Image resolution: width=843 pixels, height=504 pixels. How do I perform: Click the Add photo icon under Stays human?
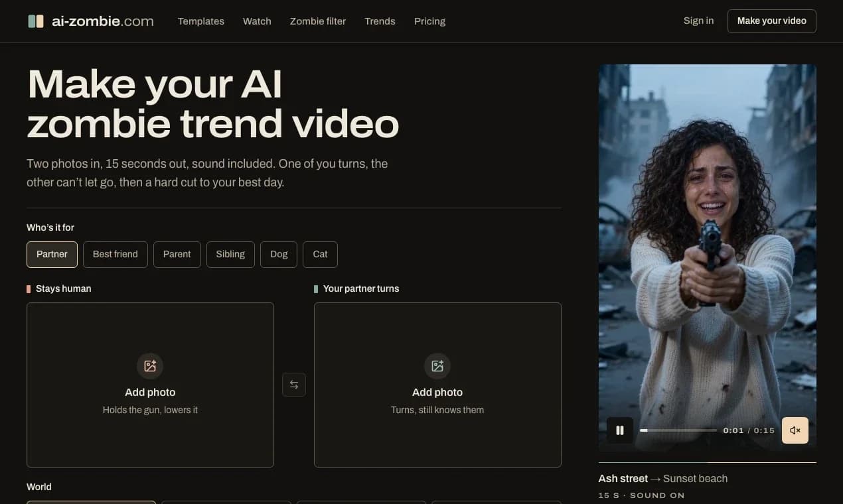[150, 366]
